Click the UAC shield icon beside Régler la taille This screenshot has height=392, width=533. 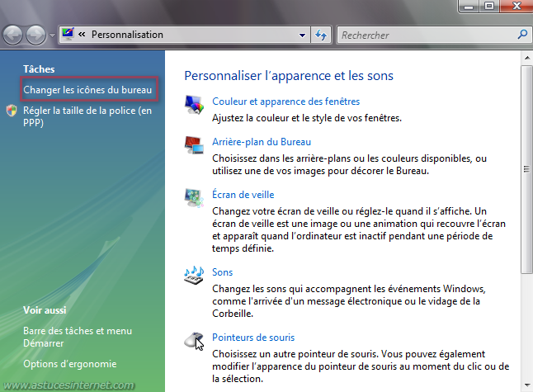[12, 111]
